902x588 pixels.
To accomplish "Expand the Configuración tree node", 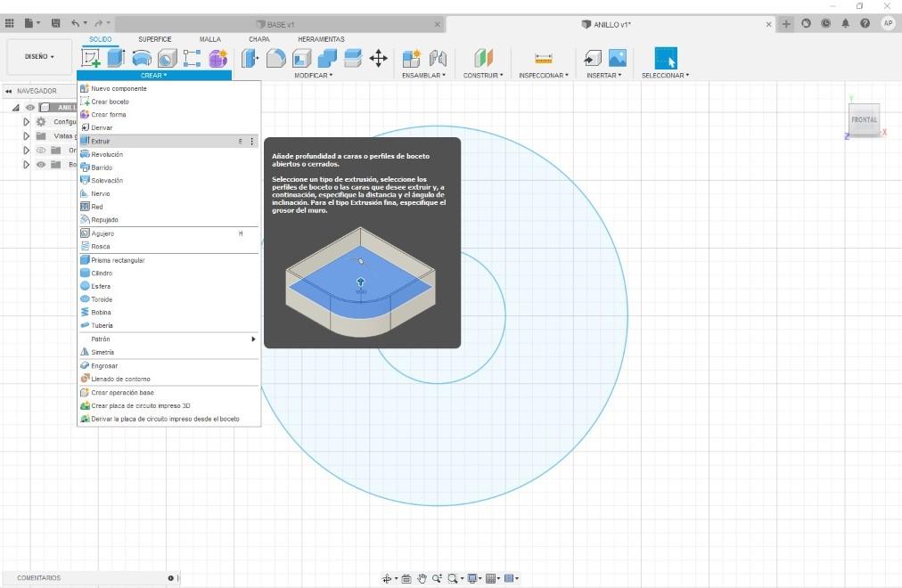I will click(26, 122).
